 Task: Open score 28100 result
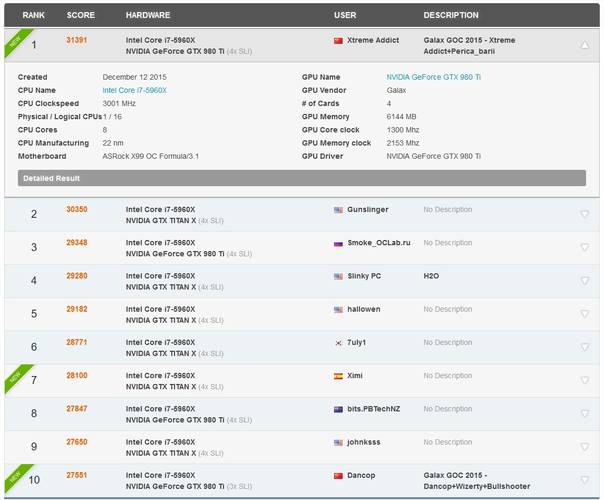click(x=77, y=376)
